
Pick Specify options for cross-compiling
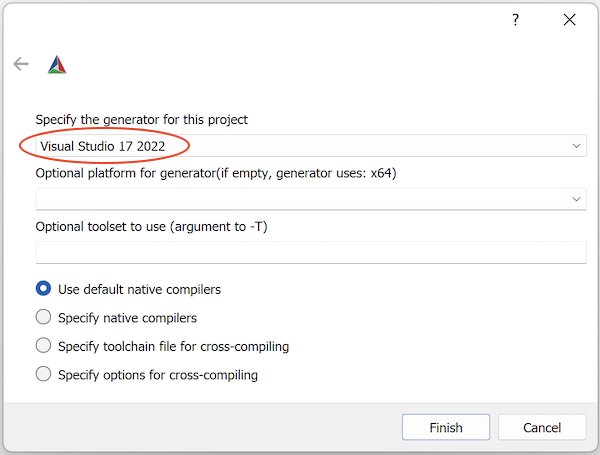(43, 375)
